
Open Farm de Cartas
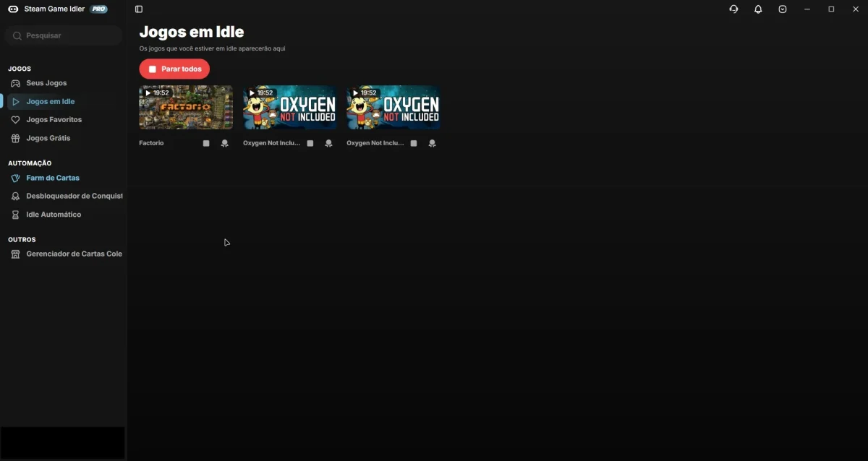pyautogui.click(x=64, y=178)
